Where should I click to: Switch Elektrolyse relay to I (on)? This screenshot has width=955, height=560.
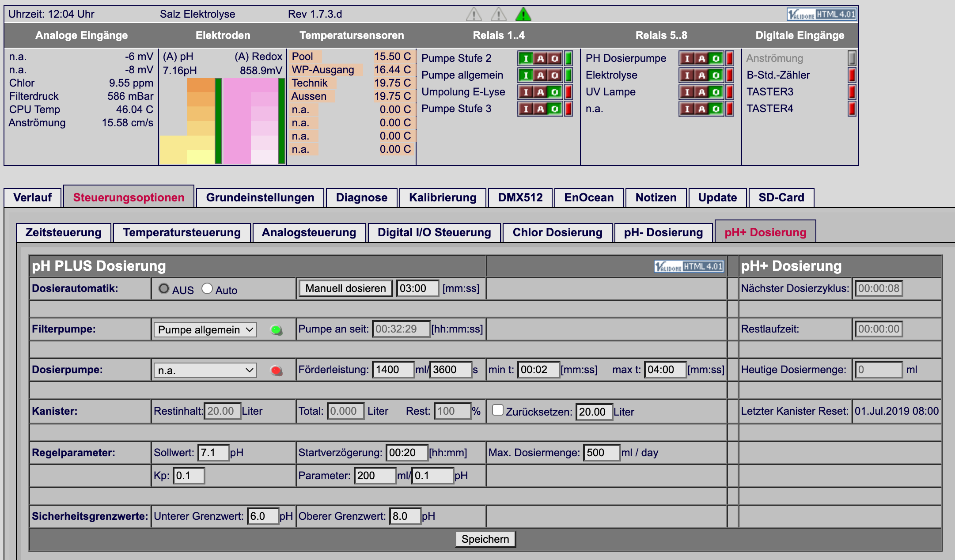coord(687,75)
